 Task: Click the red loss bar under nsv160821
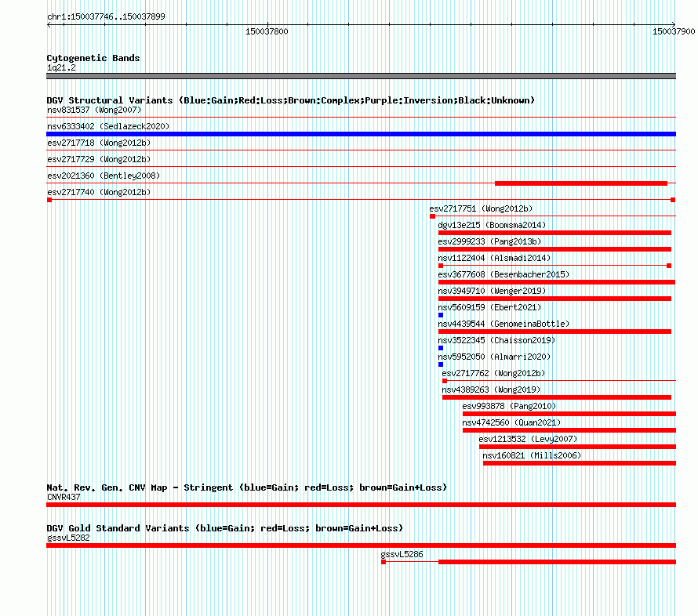[580, 463]
